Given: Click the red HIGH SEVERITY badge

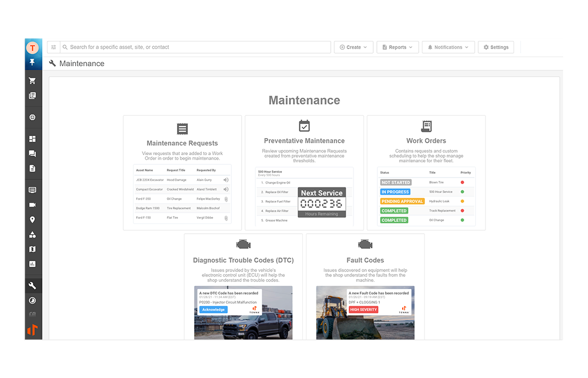Looking at the screenshot, I should 363,309.
